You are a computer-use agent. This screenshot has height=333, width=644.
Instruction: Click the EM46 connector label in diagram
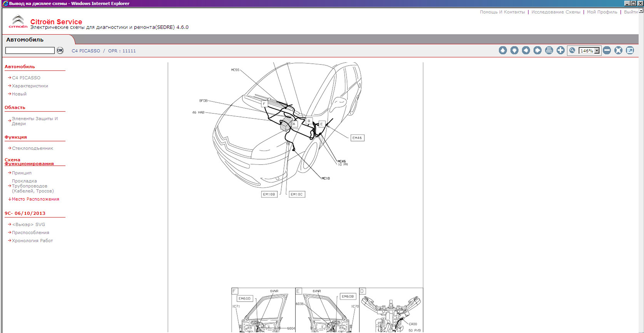357,138
